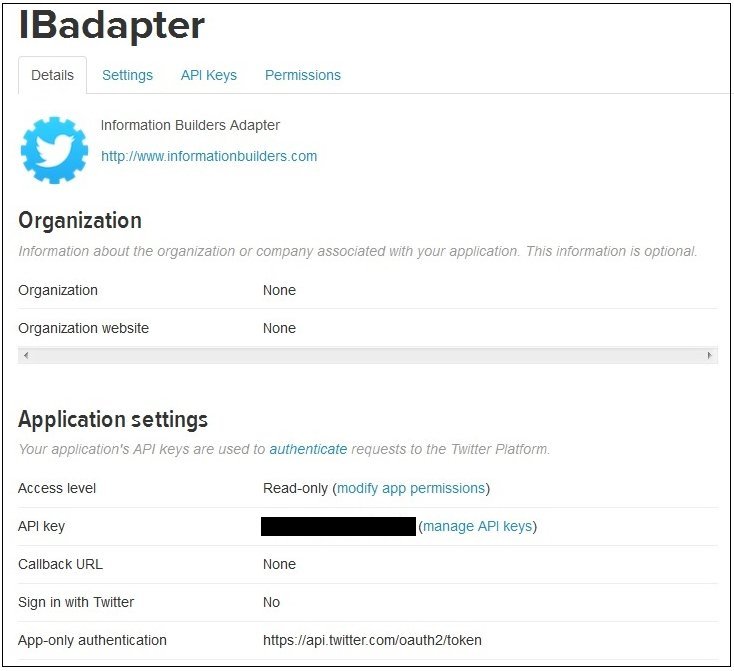Open the Details tab
734x671 pixels.
tap(52, 75)
